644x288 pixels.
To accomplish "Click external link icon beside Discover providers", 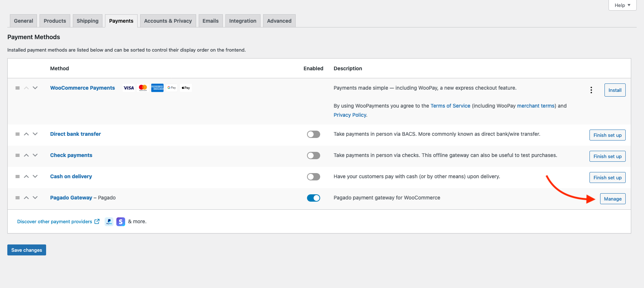I will [97, 221].
